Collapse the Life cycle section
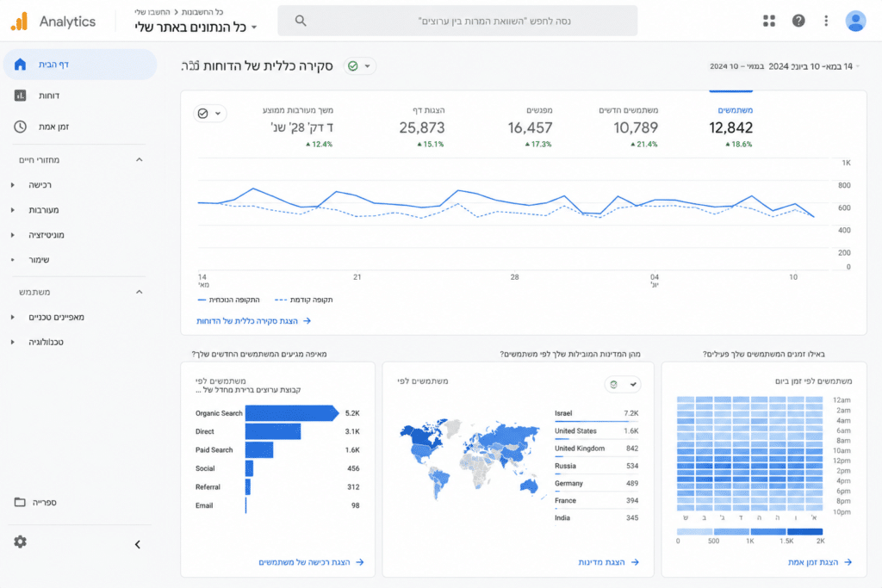Viewport: 882px width, 588px height. click(x=139, y=160)
